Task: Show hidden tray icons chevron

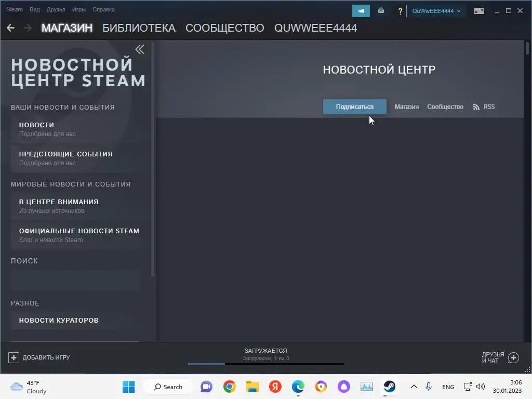Action: (414, 387)
